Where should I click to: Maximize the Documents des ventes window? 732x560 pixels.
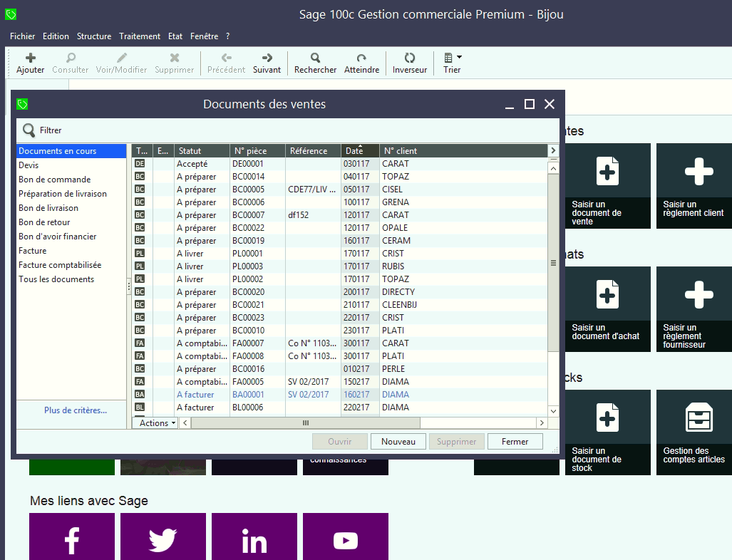pos(530,104)
